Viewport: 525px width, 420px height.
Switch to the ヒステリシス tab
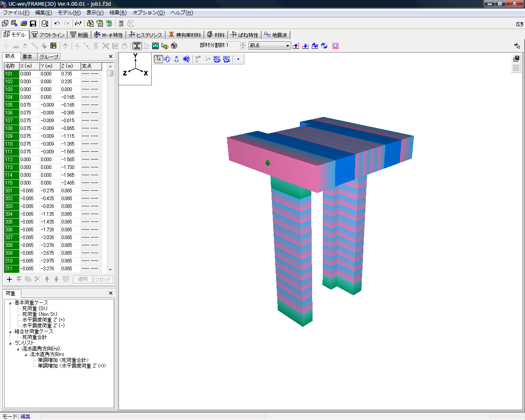[146, 35]
